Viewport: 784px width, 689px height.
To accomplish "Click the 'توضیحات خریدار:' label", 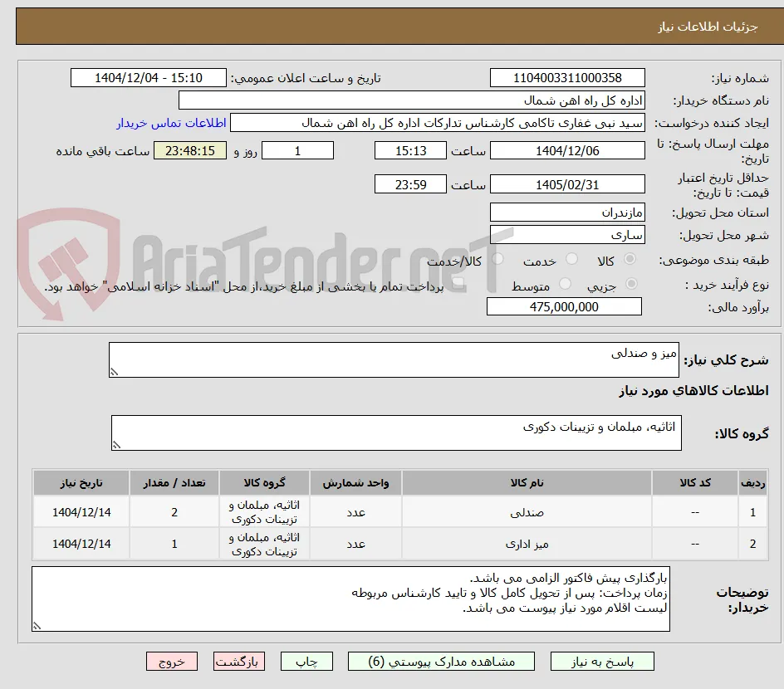I will [x=742, y=599].
